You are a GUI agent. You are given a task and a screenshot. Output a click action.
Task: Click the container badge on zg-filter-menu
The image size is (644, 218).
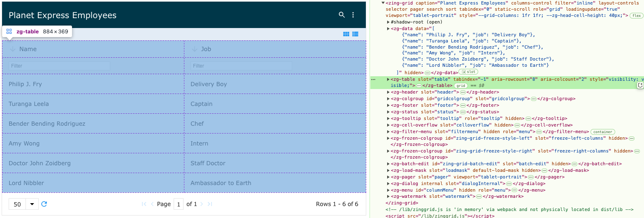602,132
